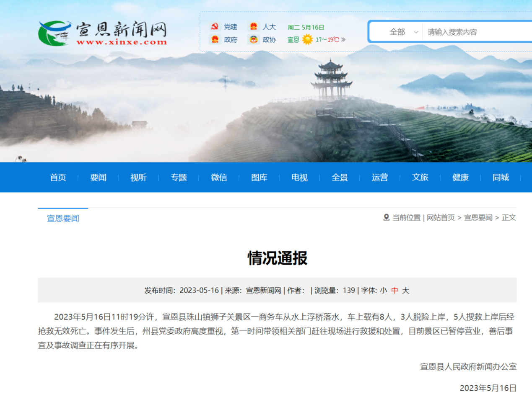The image size is (532, 394).
Task: Click the 宣恩 weather location text
Action: click(293, 40)
